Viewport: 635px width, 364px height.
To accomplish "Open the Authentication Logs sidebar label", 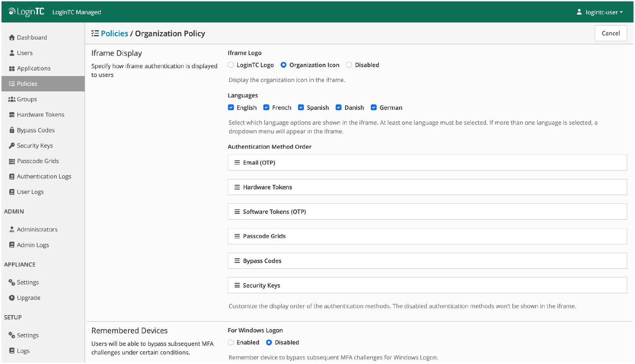I will [44, 176].
